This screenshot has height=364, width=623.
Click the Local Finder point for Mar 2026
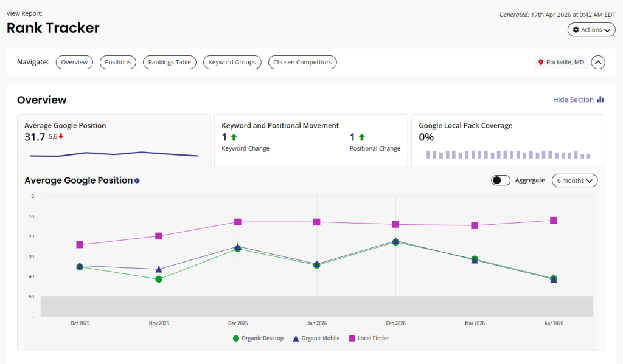(475, 225)
